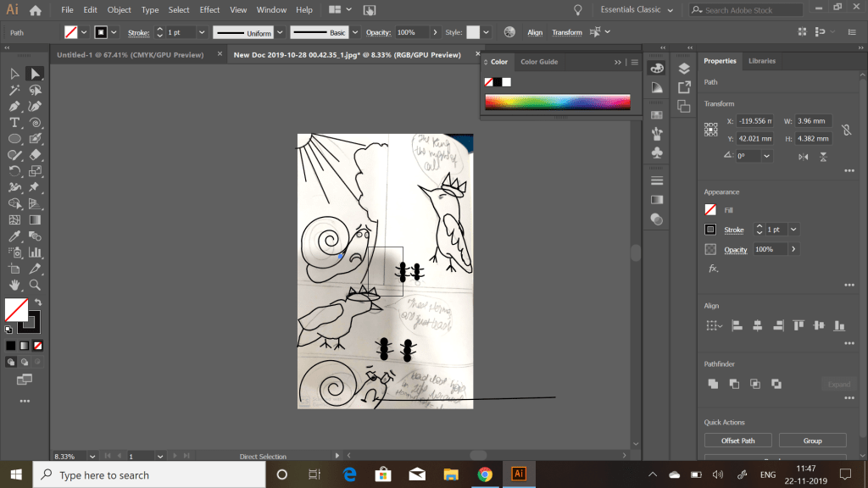The image size is (868, 488).
Task: Open the Layers panel icon
Action: coord(684,69)
